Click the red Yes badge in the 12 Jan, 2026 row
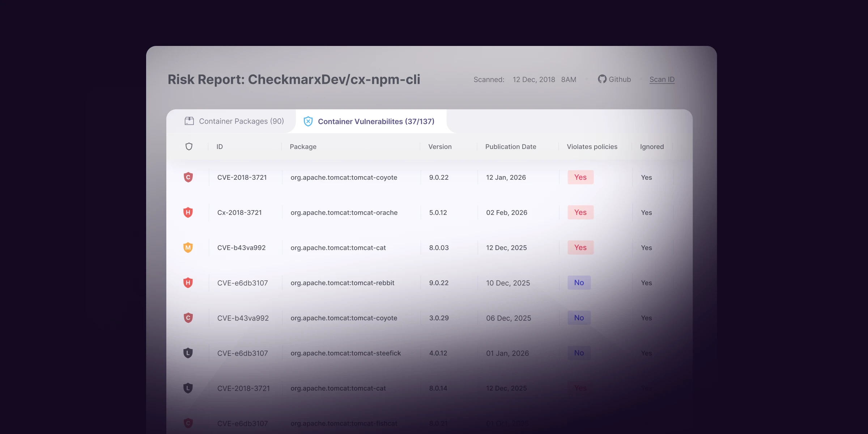This screenshot has width=868, height=434. (580, 177)
